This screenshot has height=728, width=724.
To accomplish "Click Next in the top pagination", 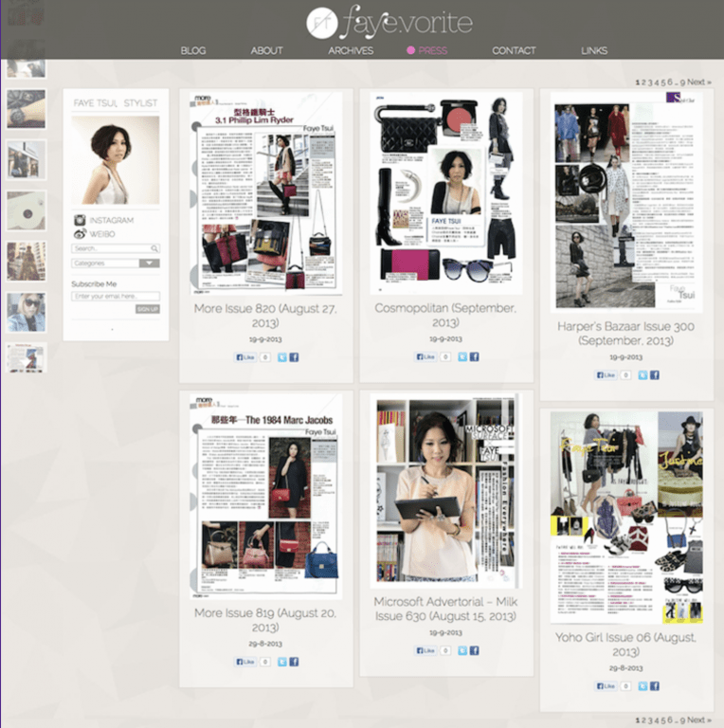I will 699,82.
